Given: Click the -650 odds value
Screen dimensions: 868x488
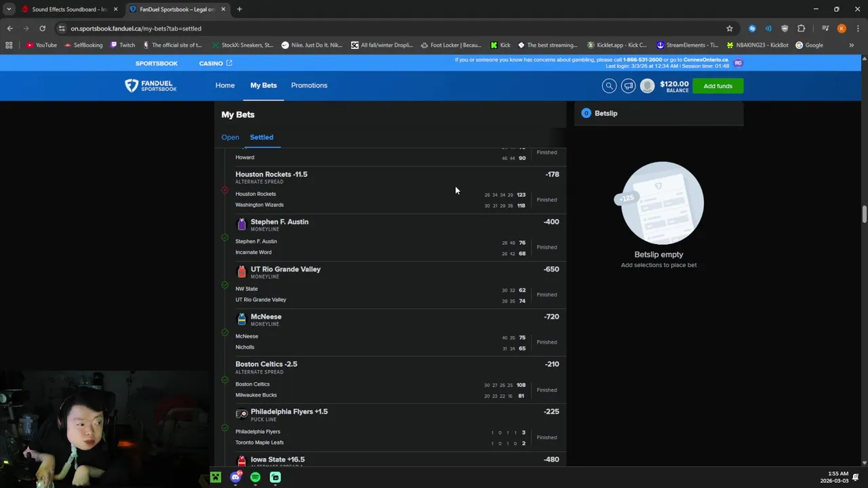Looking at the screenshot, I should (x=551, y=269).
